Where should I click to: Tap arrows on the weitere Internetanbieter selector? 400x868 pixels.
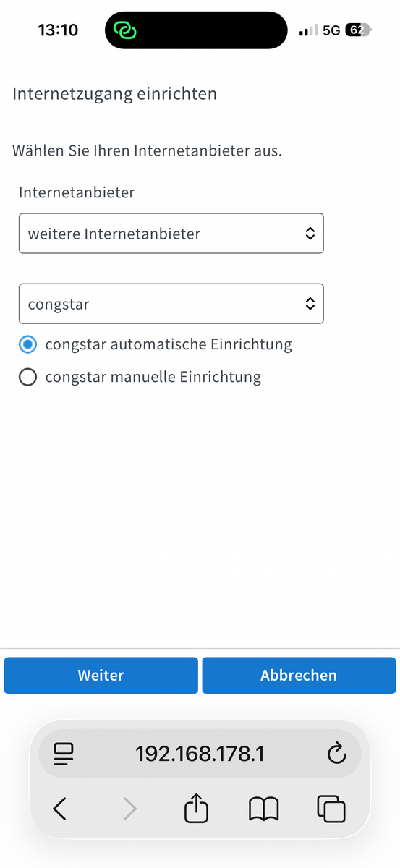point(310,233)
